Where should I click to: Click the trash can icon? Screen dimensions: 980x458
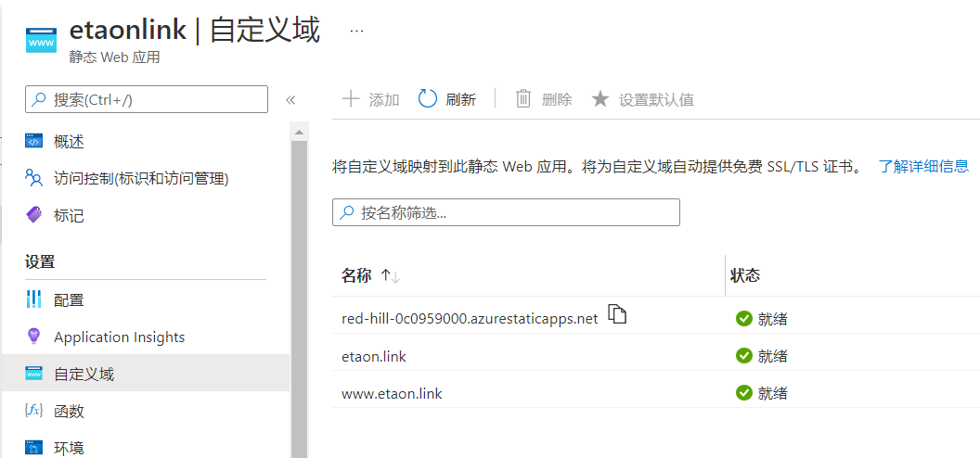pyautogui.click(x=523, y=98)
